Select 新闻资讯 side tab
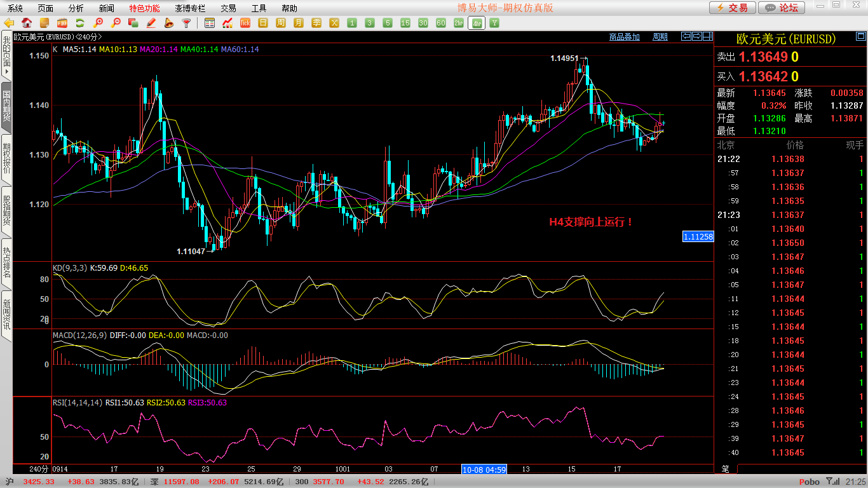Image resolution: width=868 pixels, height=488 pixels. point(6,315)
